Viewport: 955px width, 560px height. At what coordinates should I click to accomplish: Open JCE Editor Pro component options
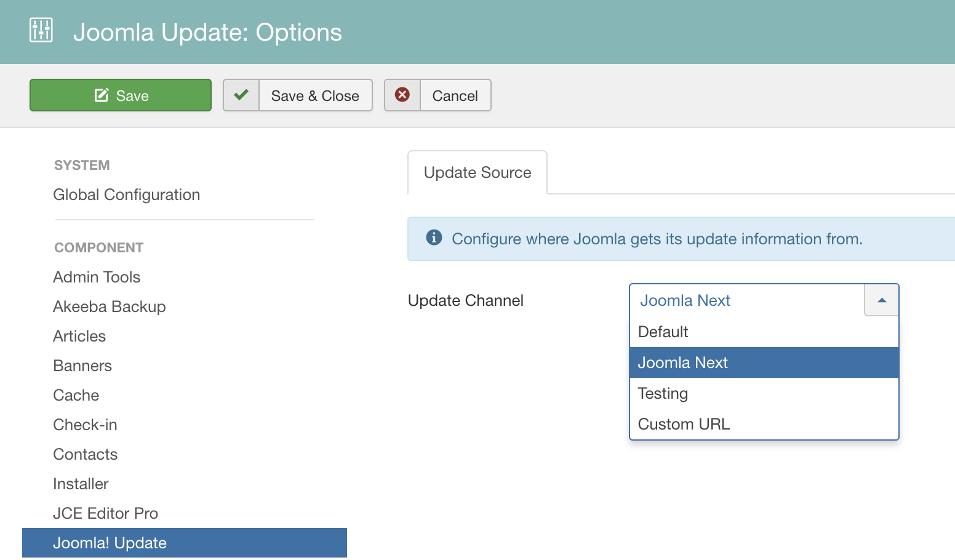(x=106, y=513)
